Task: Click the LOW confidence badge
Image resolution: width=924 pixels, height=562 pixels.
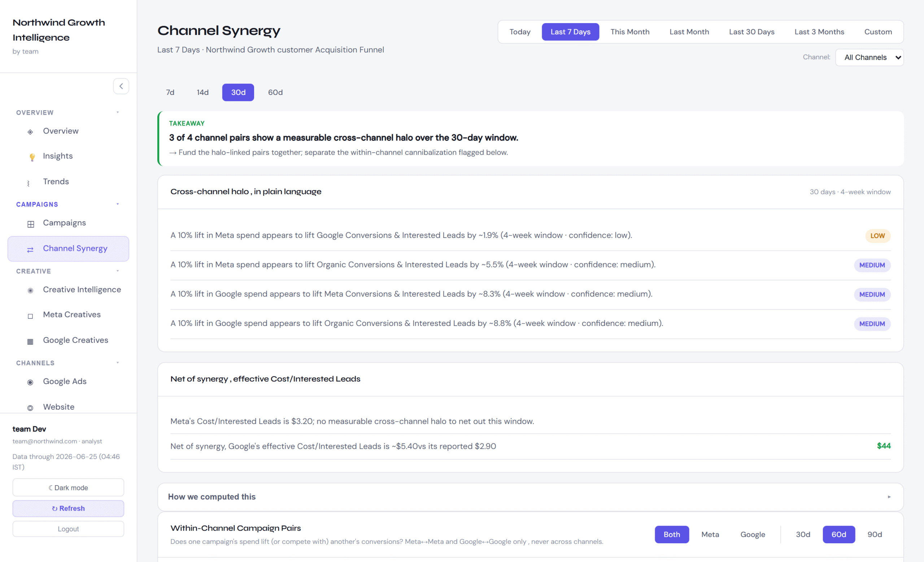Action: [x=877, y=236]
